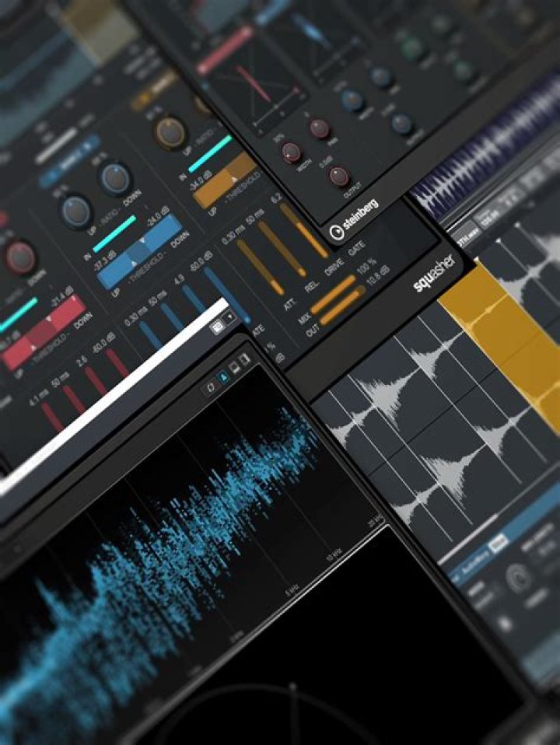Adjust the red PAN knob in the imager plugin
This screenshot has height=745, width=560.
pyautogui.click(x=320, y=128)
